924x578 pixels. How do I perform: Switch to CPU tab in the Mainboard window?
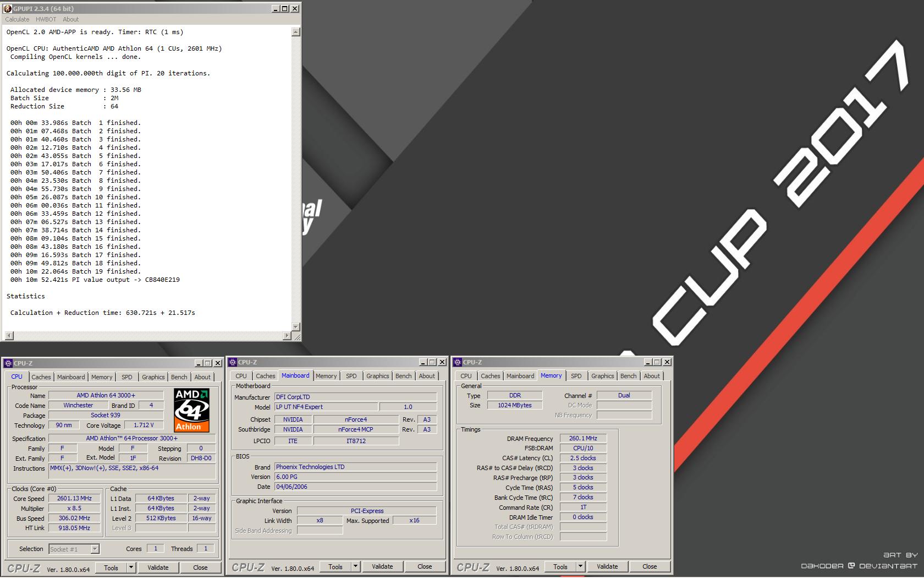pos(241,376)
